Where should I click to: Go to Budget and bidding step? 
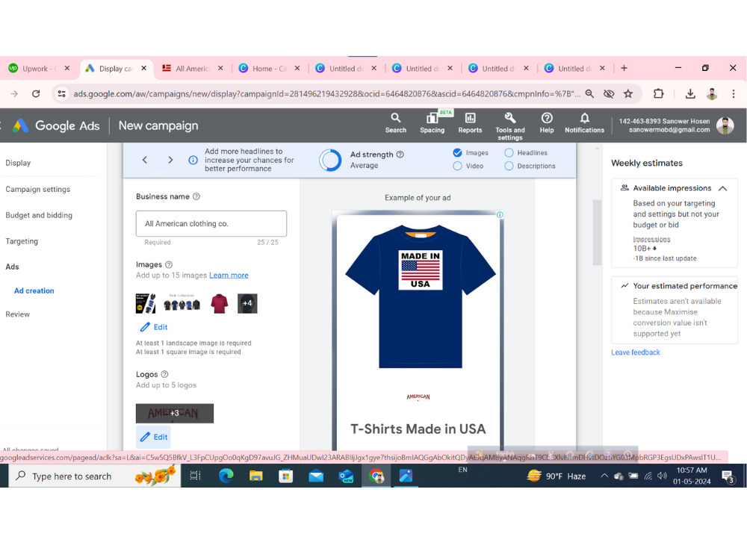39,215
